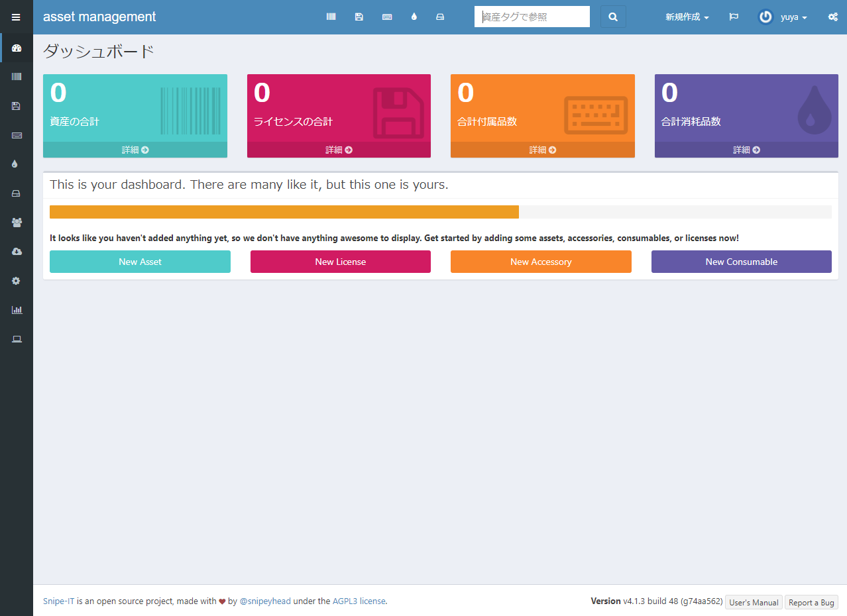Open the AGPL3 license link
Viewport: 847px width, 616px height.
pyautogui.click(x=359, y=601)
